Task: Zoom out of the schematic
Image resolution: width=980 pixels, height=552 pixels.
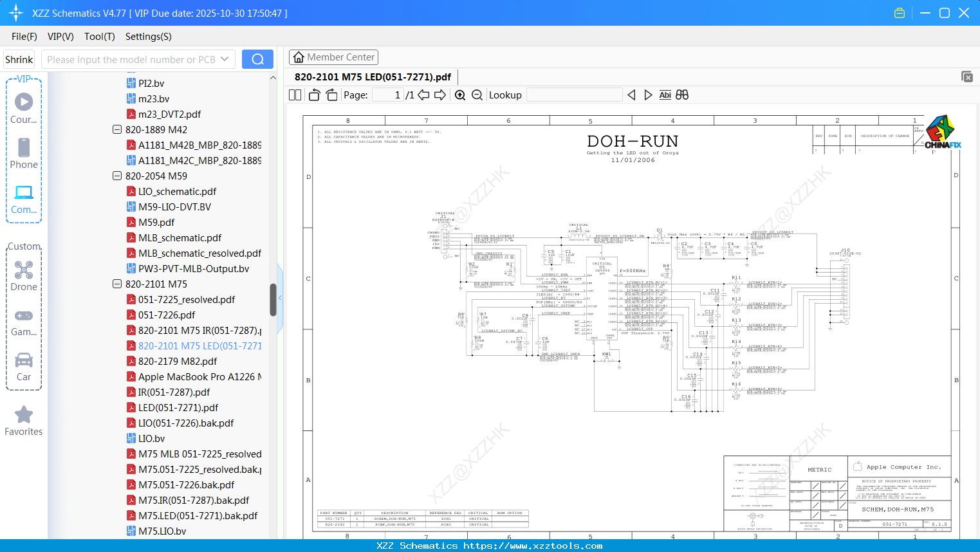Action: (x=477, y=95)
